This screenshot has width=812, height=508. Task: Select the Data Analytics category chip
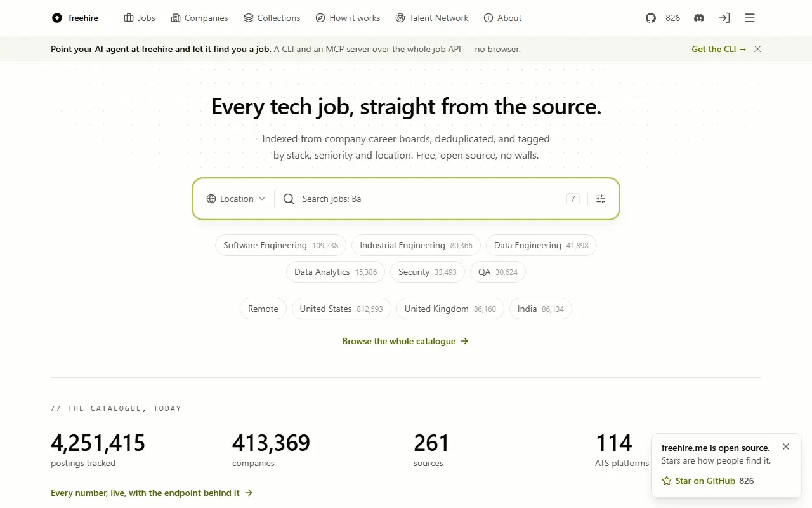click(336, 272)
